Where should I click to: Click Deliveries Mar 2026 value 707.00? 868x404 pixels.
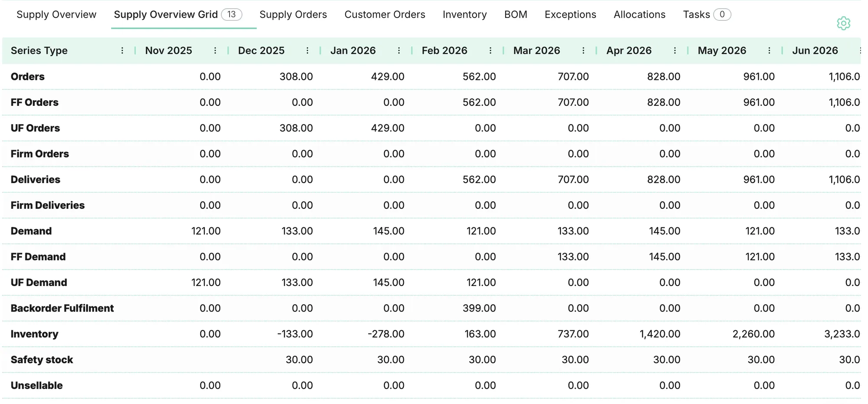tap(573, 180)
